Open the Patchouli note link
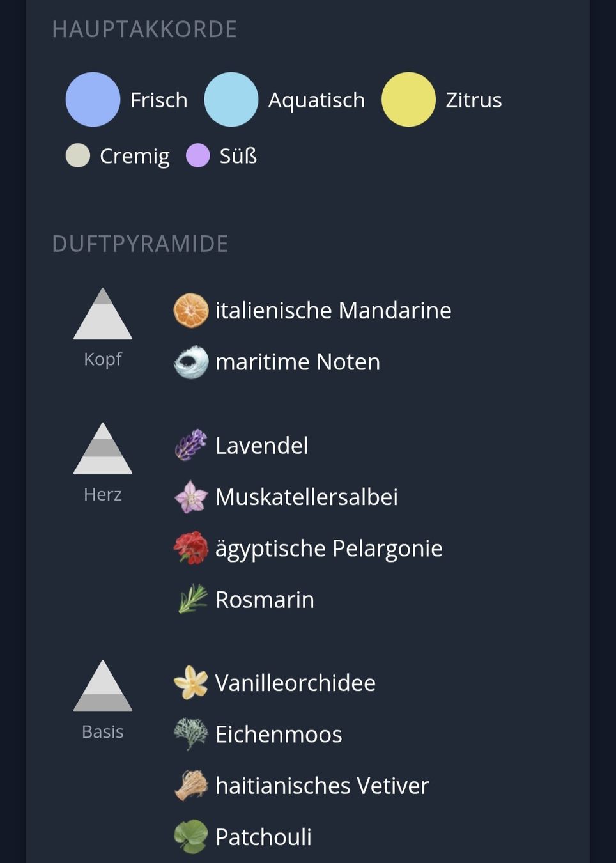Viewport: 616px width, 863px height. pyautogui.click(x=263, y=837)
